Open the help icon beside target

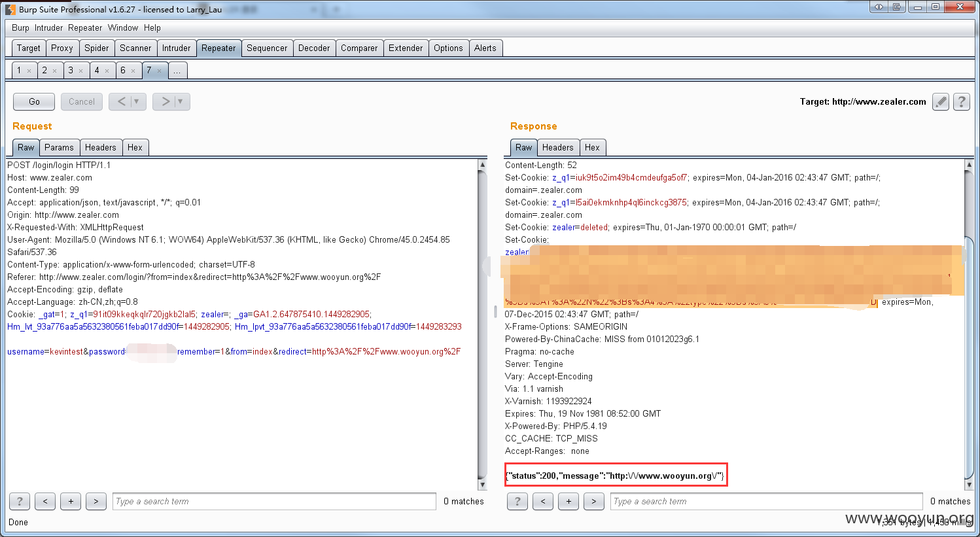[x=961, y=101]
